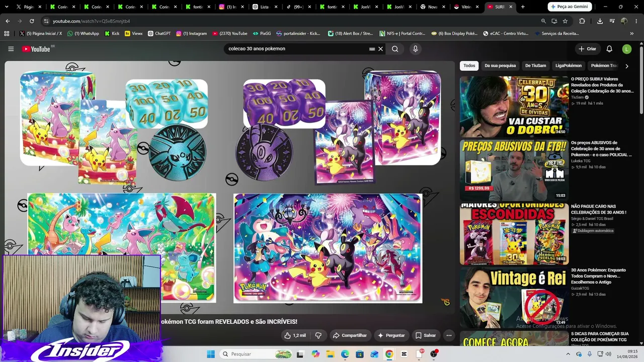The width and height of the screenshot is (644, 362).
Task: Open the Chrome apps grid in bookmarks bar
Action: tap(7, 34)
